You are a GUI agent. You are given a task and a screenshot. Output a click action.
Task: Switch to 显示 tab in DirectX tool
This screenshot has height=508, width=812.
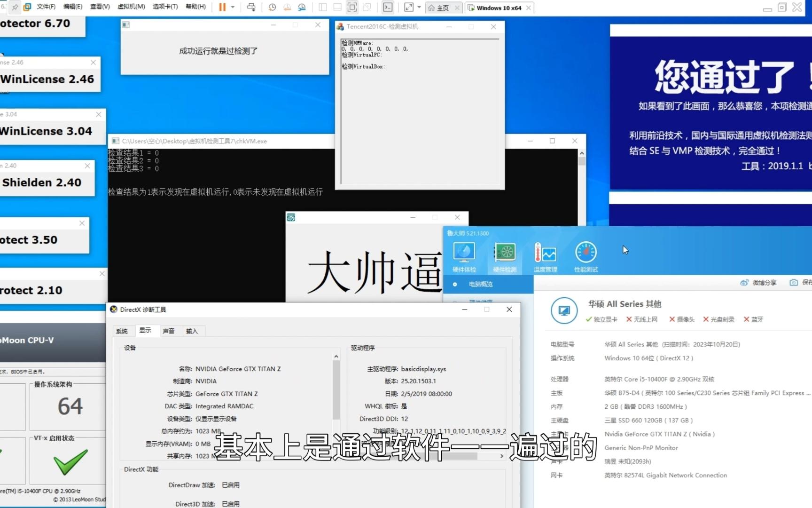click(146, 330)
